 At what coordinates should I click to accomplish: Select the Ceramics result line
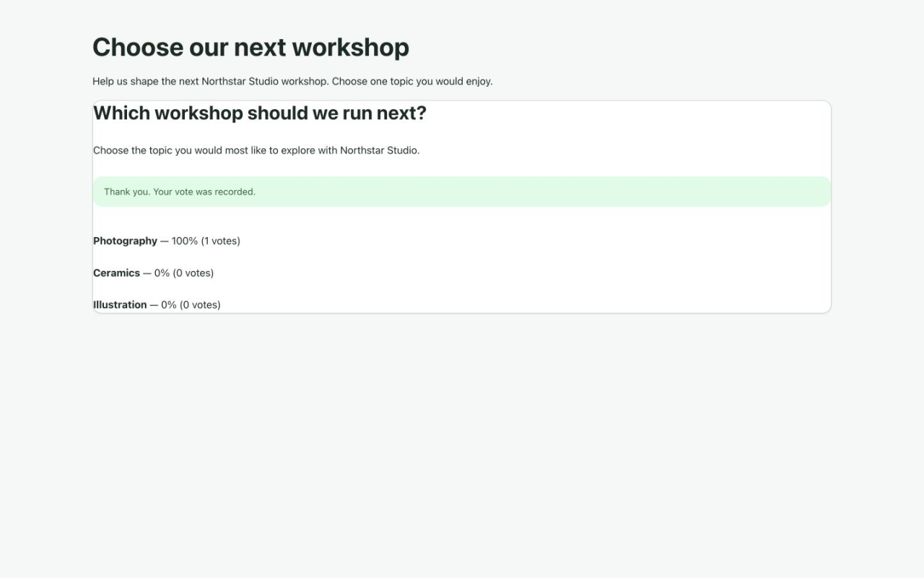(x=154, y=272)
